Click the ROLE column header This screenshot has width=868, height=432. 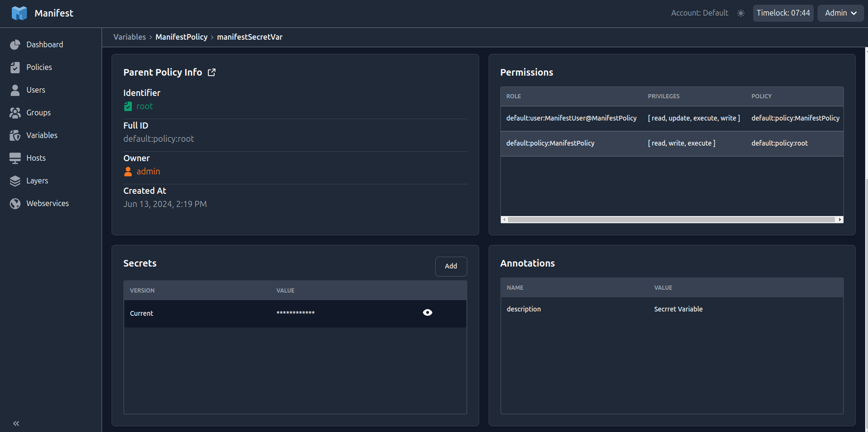pyautogui.click(x=513, y=96)
